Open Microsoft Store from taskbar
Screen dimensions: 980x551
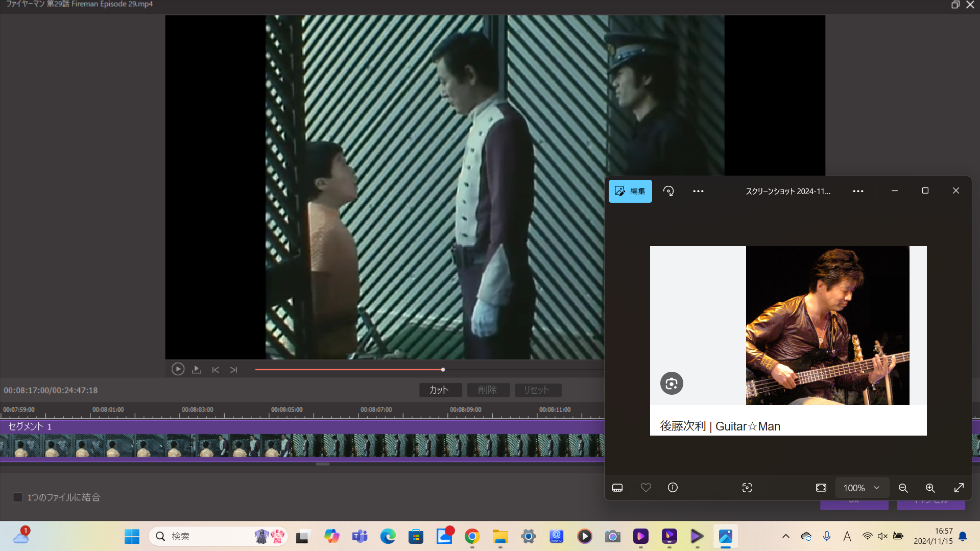pyautogui.click(x=416, y=536)
